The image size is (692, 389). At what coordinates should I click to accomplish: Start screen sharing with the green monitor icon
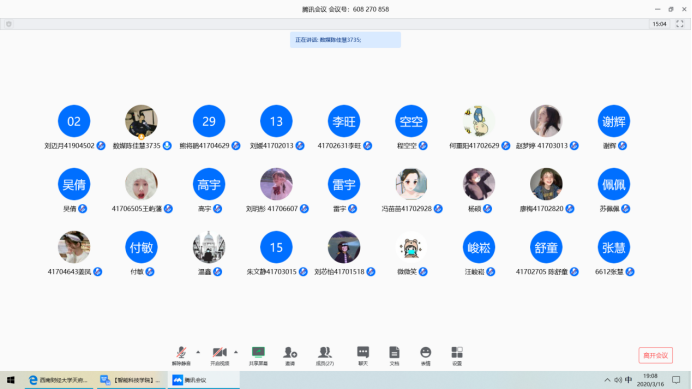tap(258, 355)
